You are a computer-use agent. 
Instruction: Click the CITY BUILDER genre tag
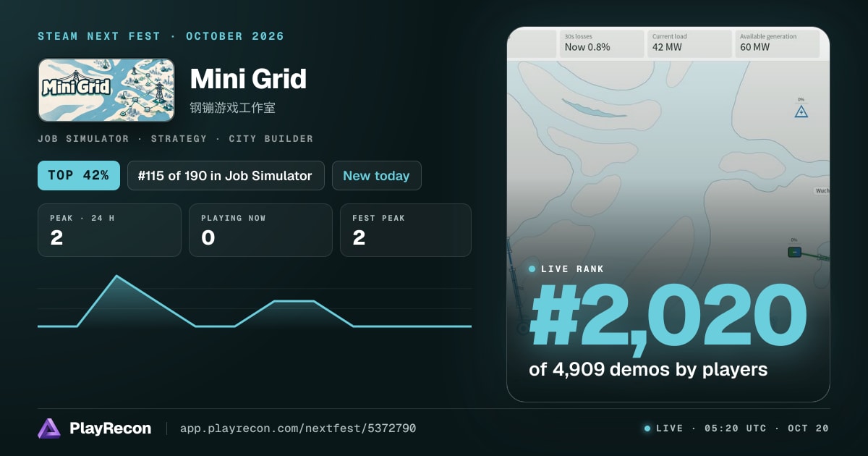click(x=271, y=138)
